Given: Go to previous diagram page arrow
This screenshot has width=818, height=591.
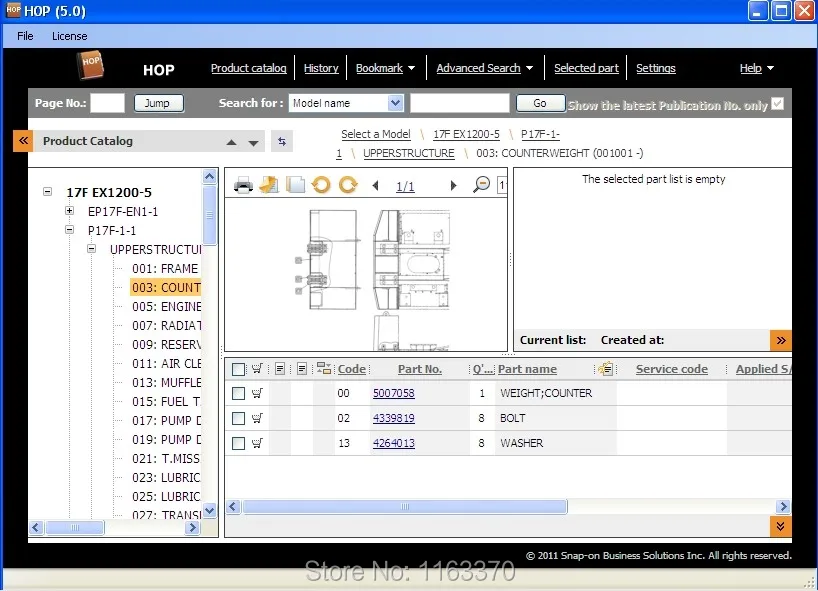Looking at the screenshot, I should coord(375,185).
